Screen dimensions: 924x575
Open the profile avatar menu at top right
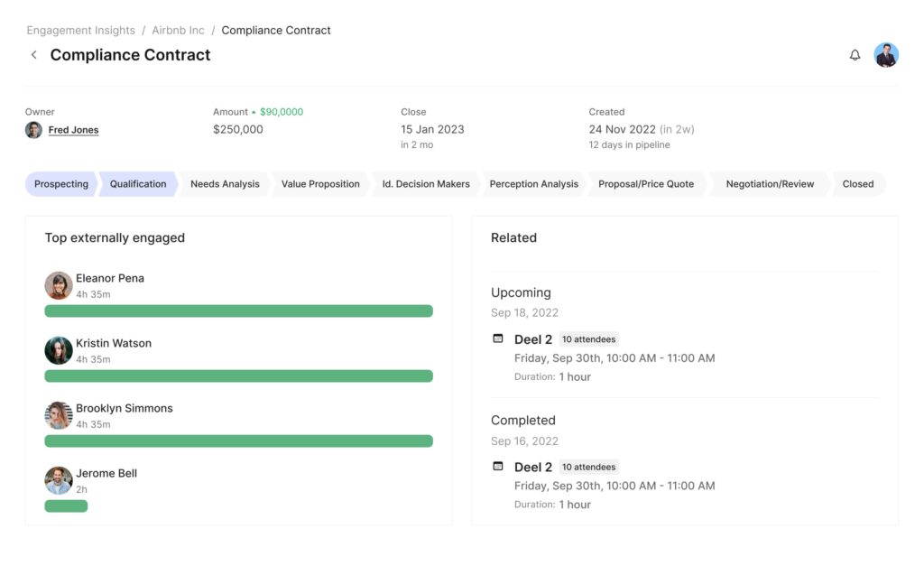pyautogui.click(x=886, y=54)
